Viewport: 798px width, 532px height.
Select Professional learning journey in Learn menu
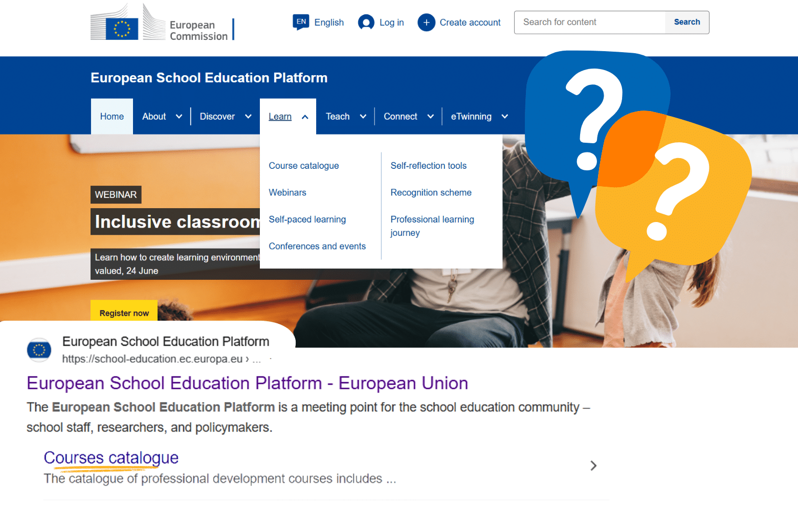432,226
